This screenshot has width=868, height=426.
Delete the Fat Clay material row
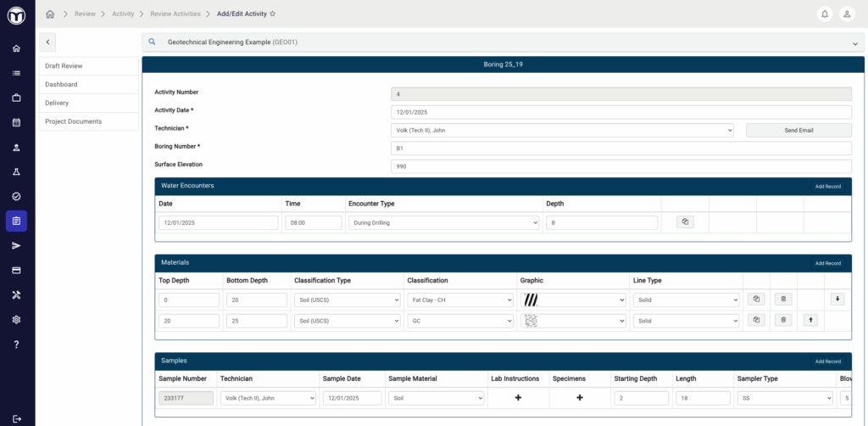click(784, 300)
